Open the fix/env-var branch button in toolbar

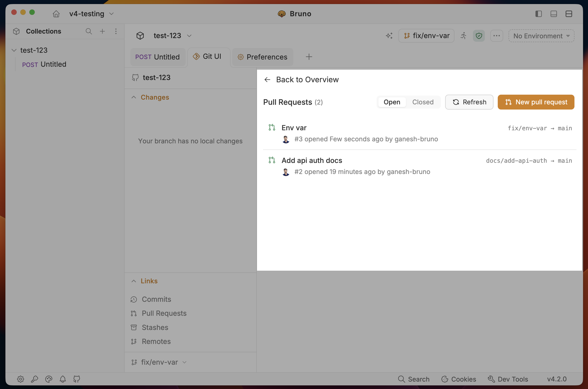click(426, 36)
